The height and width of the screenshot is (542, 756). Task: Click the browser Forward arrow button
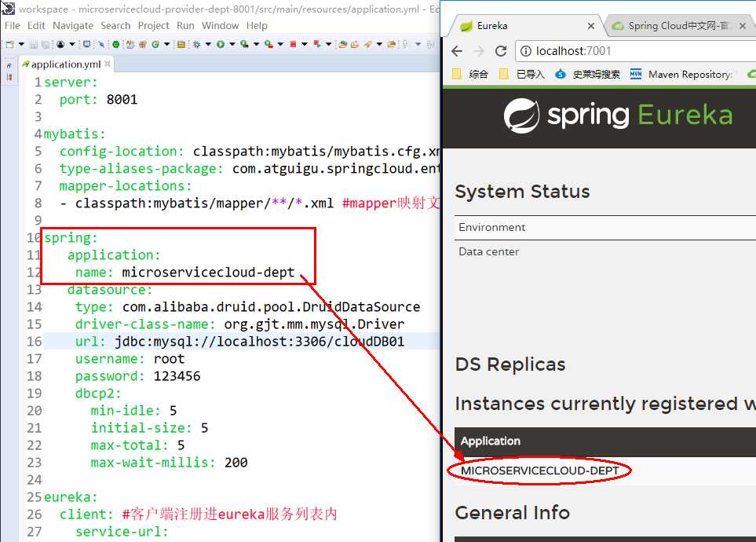(x=479, y=51)
